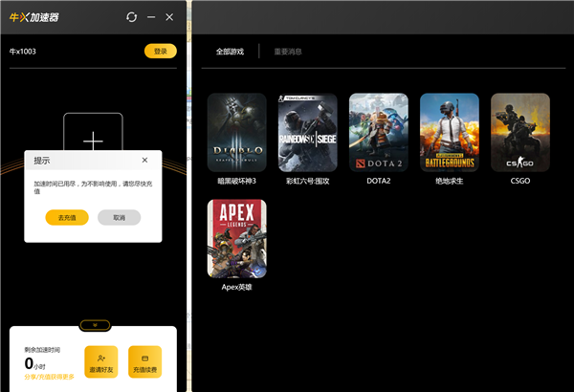Switch to the 重要消息 tab
Screen dimensions: 574x392
288,52
